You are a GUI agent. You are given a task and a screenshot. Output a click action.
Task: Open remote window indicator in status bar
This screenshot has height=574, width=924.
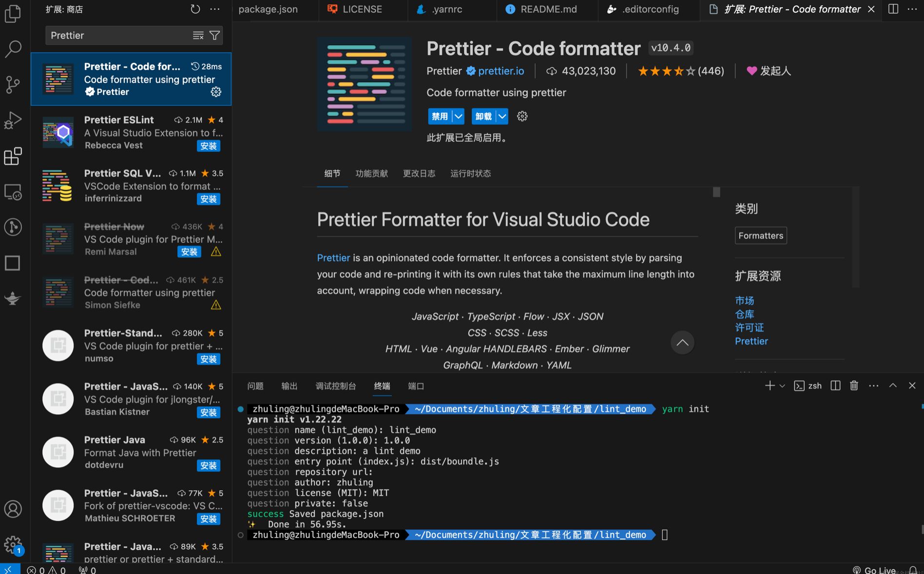click(10, 569)
